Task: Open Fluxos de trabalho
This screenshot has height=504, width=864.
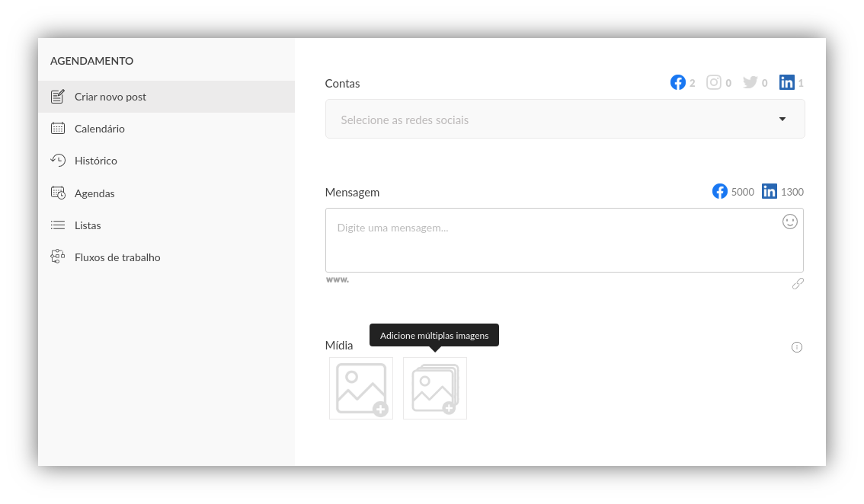Action: (117, 257)
